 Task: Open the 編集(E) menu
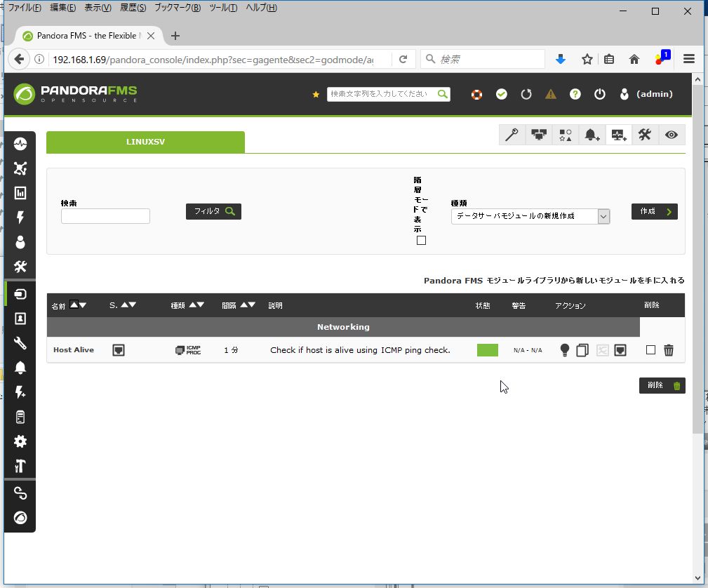(x=62, y=8)
